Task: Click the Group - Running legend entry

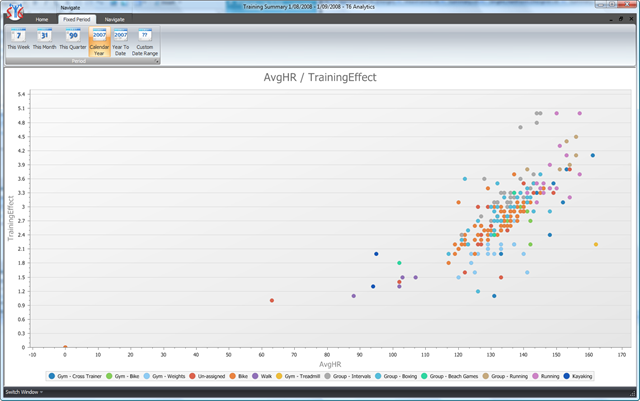Action: coord(505,376)
